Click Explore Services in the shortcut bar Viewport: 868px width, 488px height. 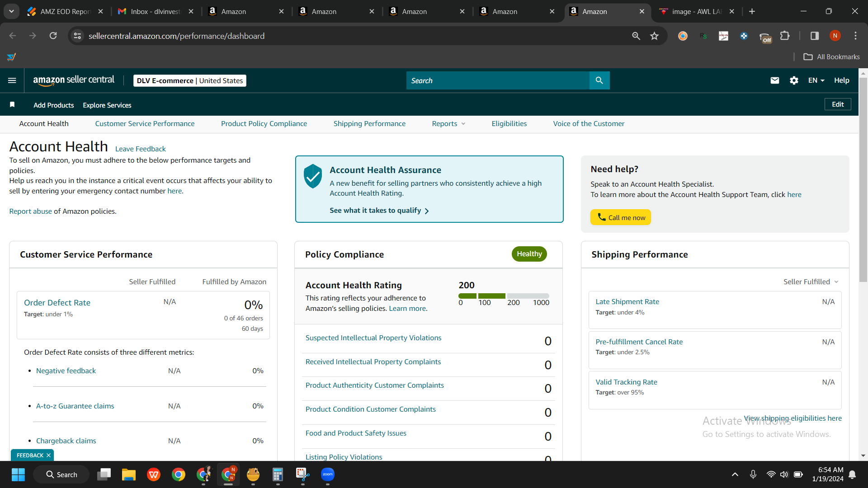point(107,105)
